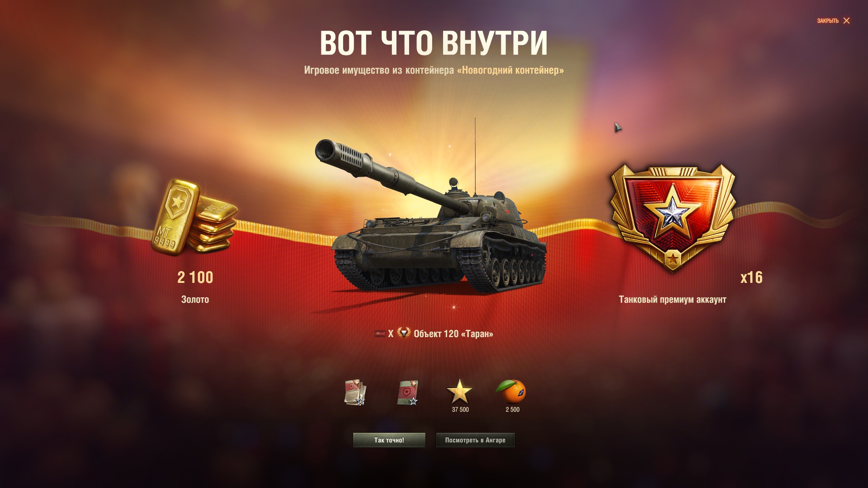Click the gold bars reward icon
Screen dimensions: 868x488
pos(195,218)
